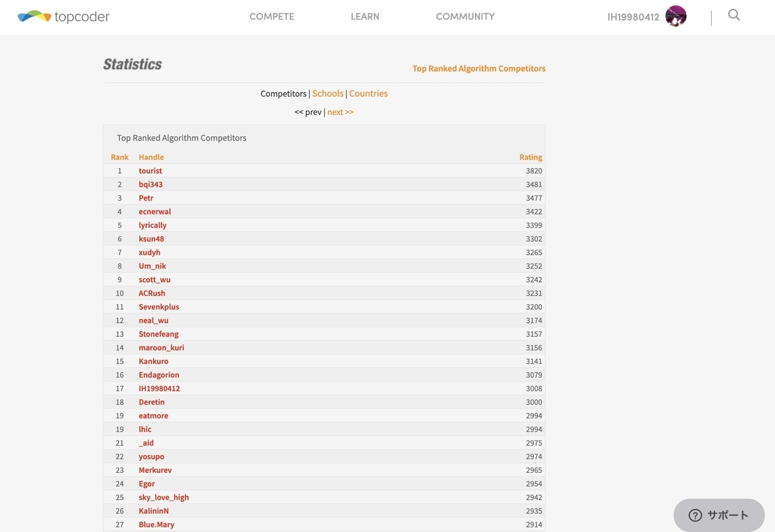Open lhic's profile
Image resolution: width=775 pixels, height=532 pixels.
(x=145, y=429)
